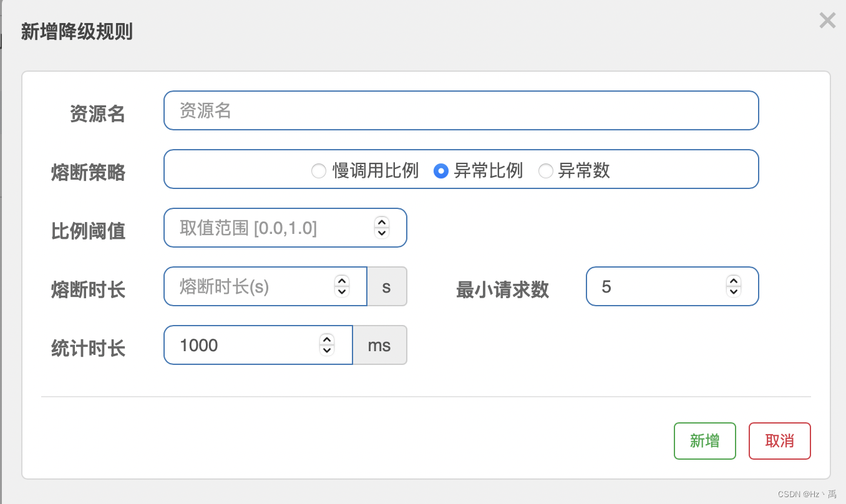
Task: Select the 慢调用比例 radio button
Action: click(x=319, y=171)
